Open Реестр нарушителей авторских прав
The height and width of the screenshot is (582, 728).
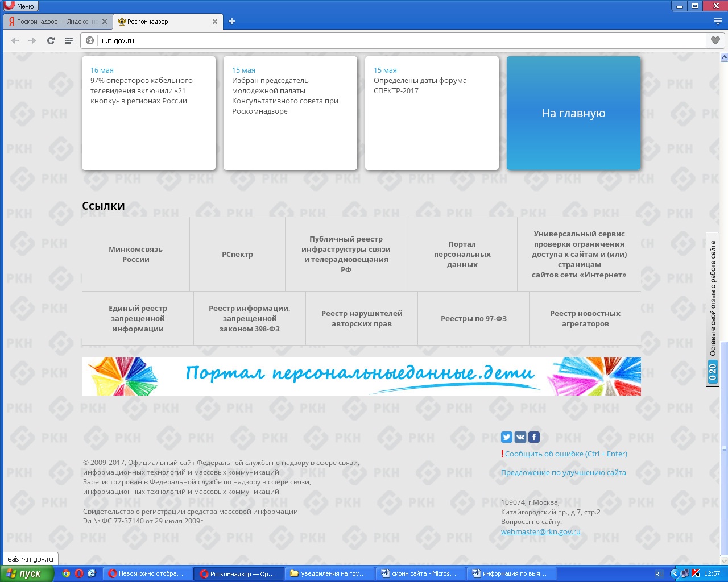click(362, 318)
